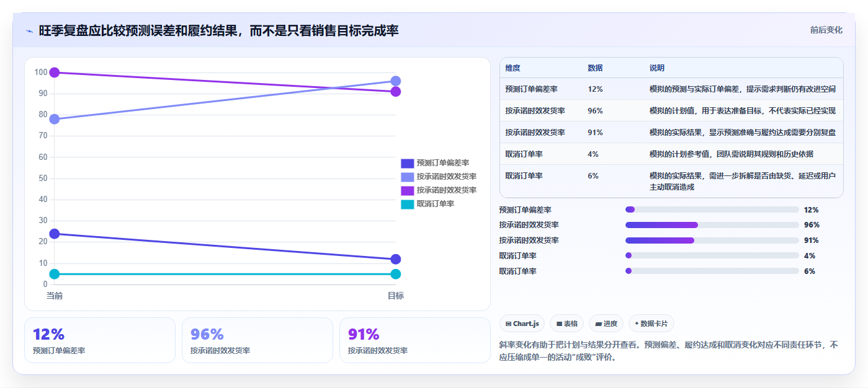
Task: Click the purple data point at 当前 (100)
Action: tap(55, 73)
